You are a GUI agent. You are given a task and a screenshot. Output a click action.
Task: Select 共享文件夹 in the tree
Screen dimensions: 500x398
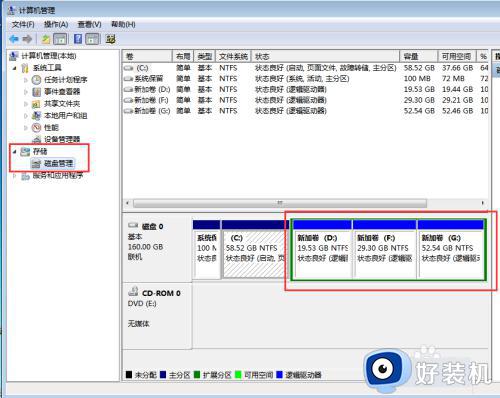[x=62, y=104]
